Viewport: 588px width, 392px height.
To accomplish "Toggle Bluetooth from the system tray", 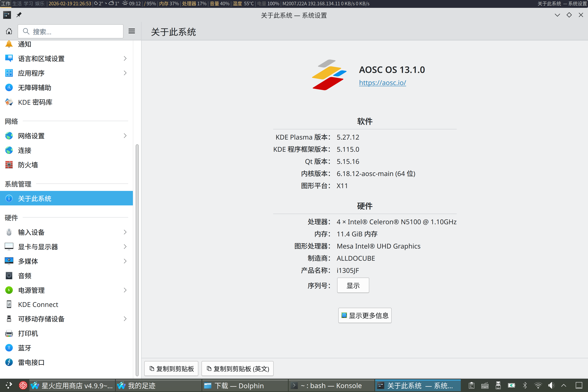I will [x=525, y=385].
